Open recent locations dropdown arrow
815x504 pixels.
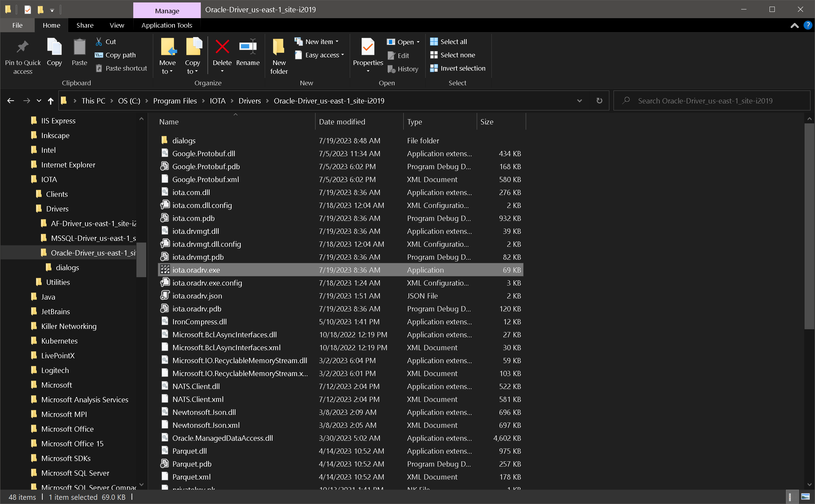(39, 101)
